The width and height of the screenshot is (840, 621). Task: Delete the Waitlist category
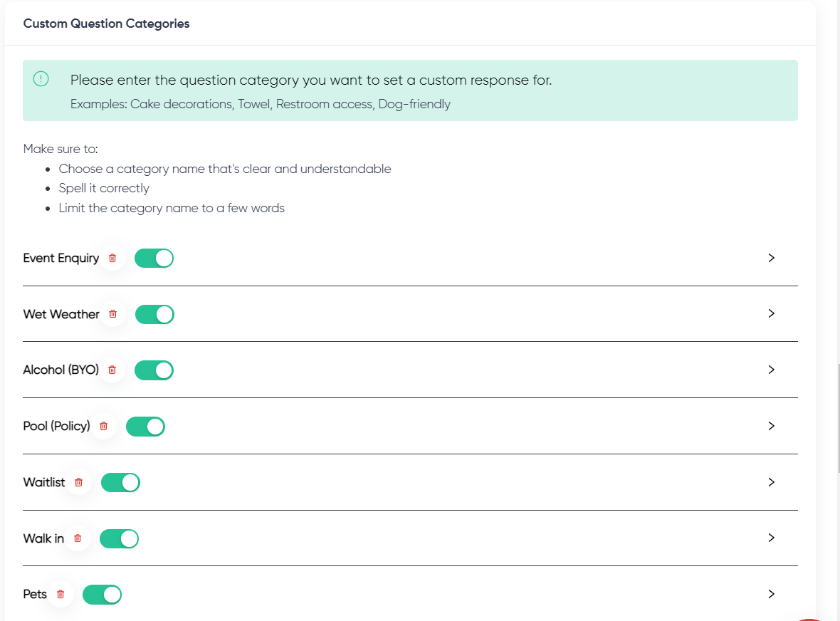tap(79, 482)
